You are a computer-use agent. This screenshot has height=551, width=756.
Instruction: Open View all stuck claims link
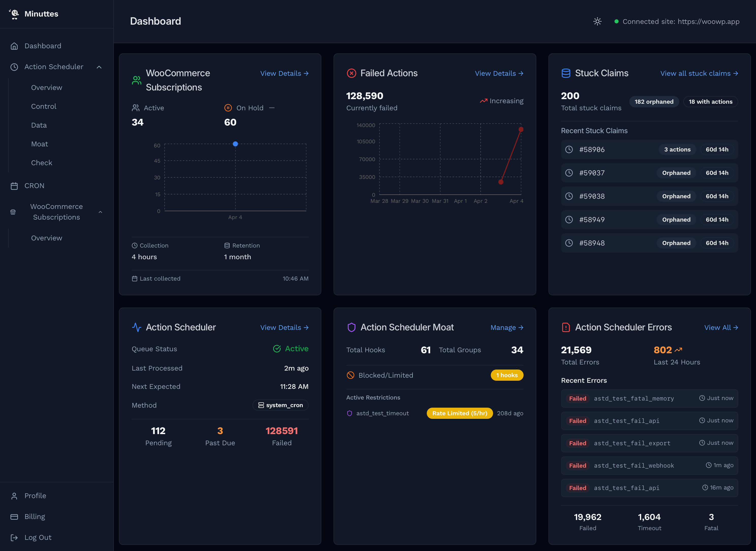pyautogui.click(x=699, y=73)
